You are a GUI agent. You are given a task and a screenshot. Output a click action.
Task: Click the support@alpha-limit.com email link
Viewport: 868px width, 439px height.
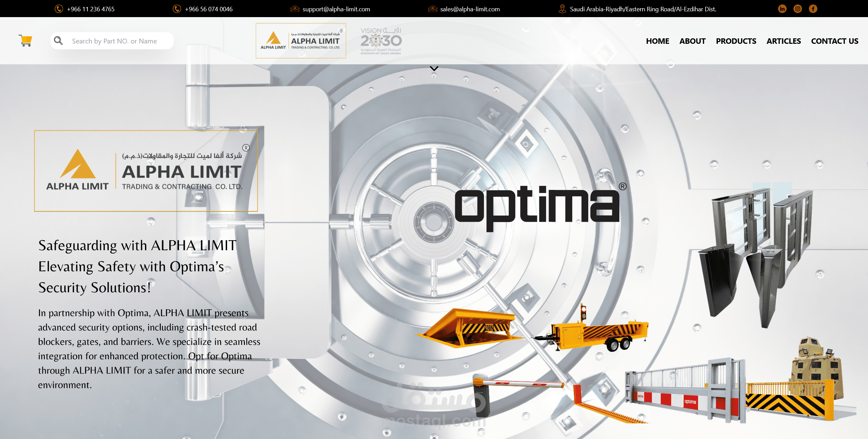tap(336, 9)
